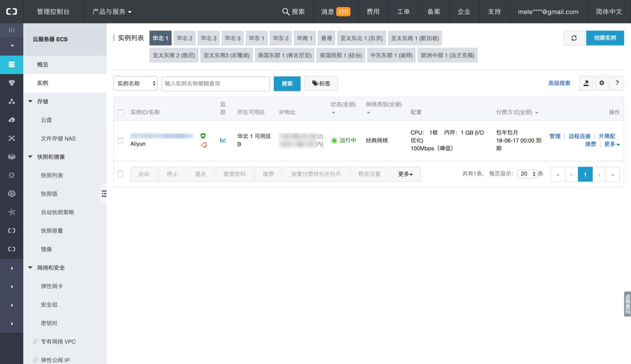This screenshot has width=631, height=364.
Task: Switch to the 华东 1 region tab
Action: [x=256, y=38]
